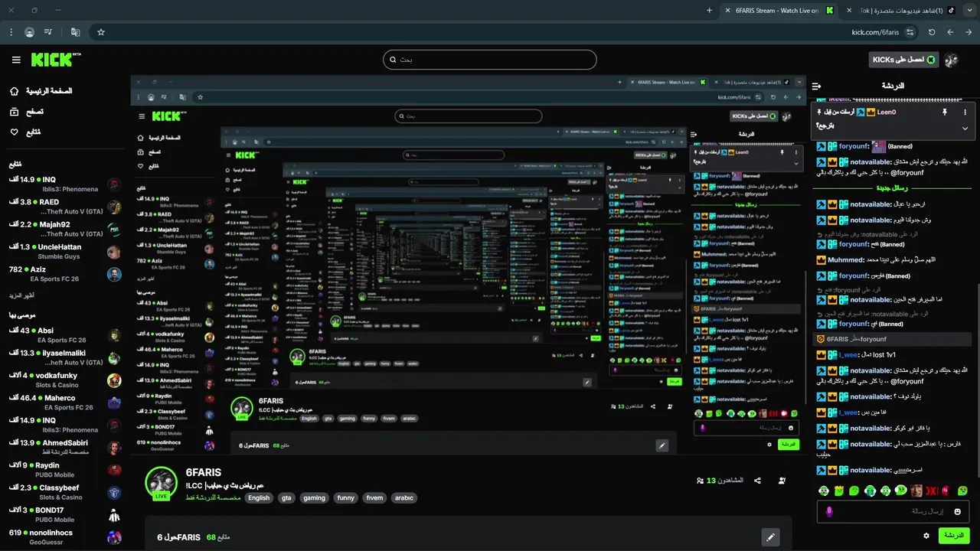Open the Classybeef recommended channel

(x=65, y=492)
